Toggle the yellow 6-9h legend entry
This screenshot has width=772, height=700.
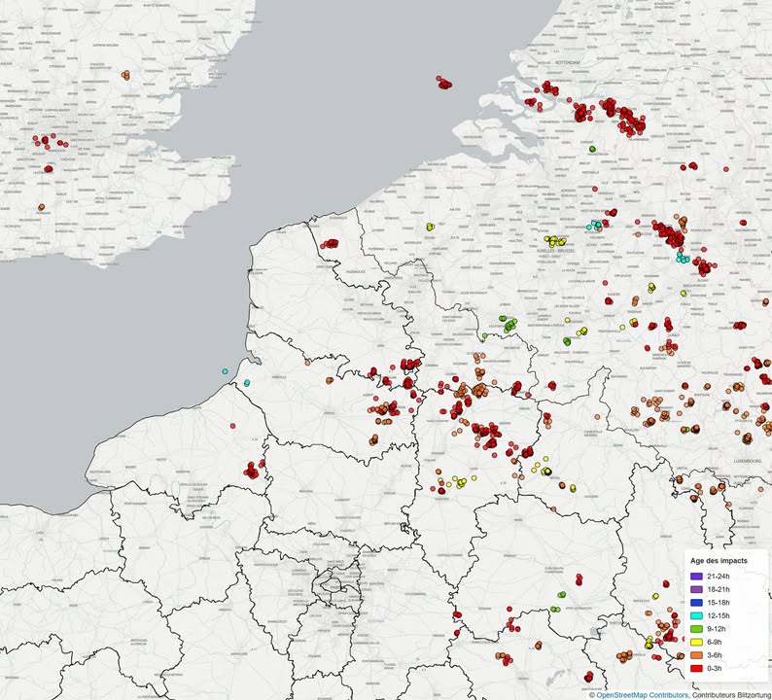[695, 643]
